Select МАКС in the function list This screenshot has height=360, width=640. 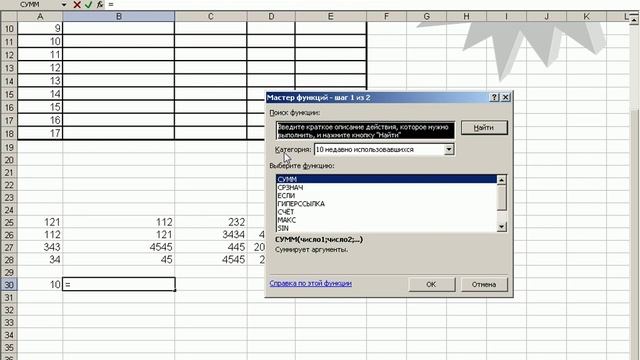coord(386,220)
